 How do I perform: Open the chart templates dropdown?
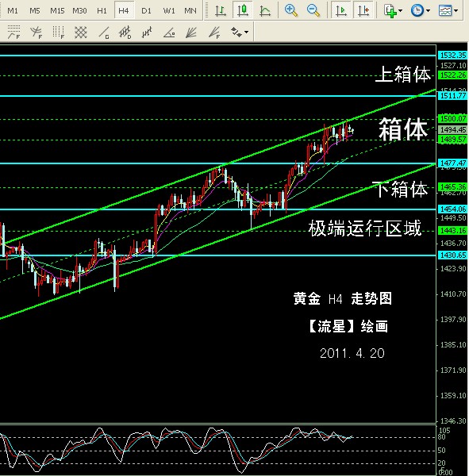click(448, 10)
